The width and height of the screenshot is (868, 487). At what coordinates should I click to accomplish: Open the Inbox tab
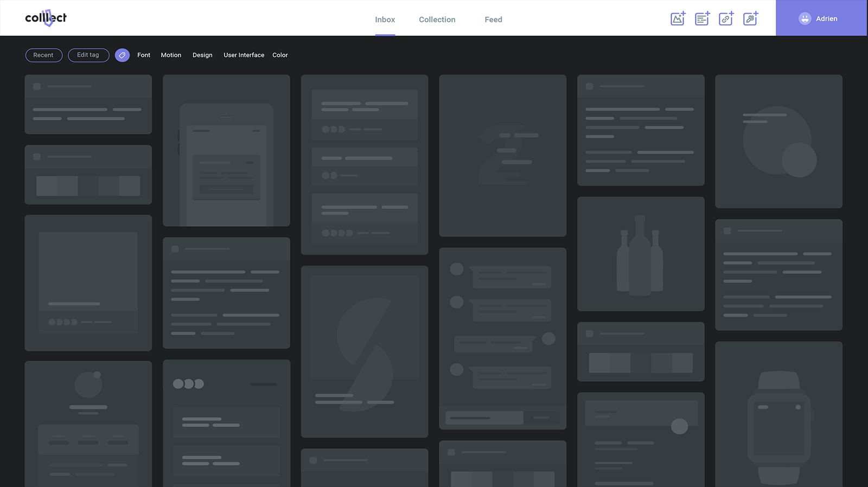(385, 20)
